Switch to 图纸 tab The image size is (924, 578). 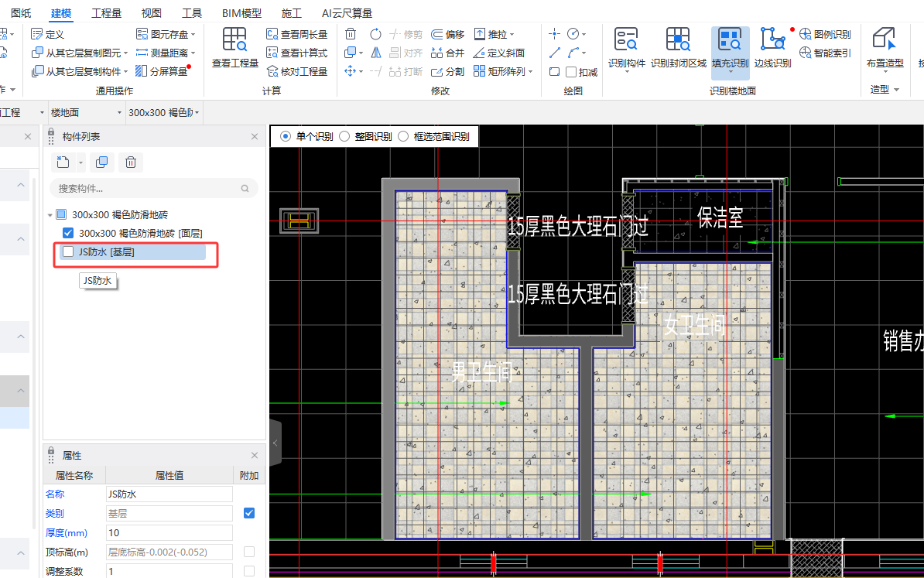click(21, 13)
